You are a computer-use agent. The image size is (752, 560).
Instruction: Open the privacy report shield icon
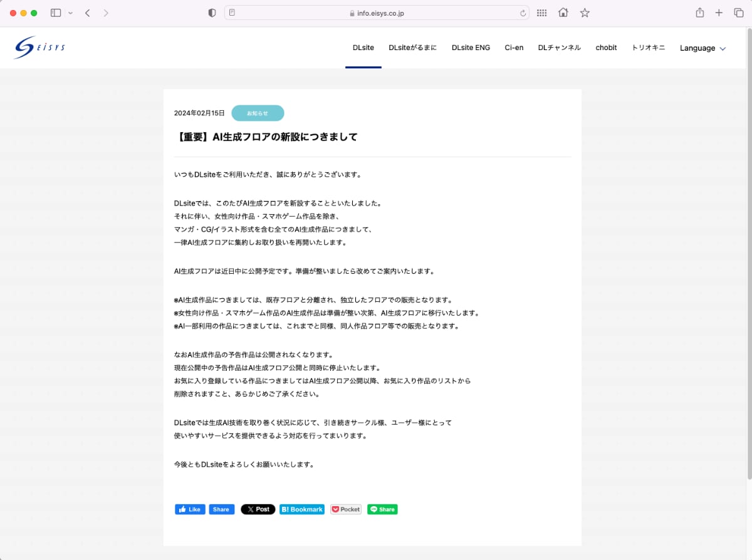pyautogui.click(x=212, y=13)
